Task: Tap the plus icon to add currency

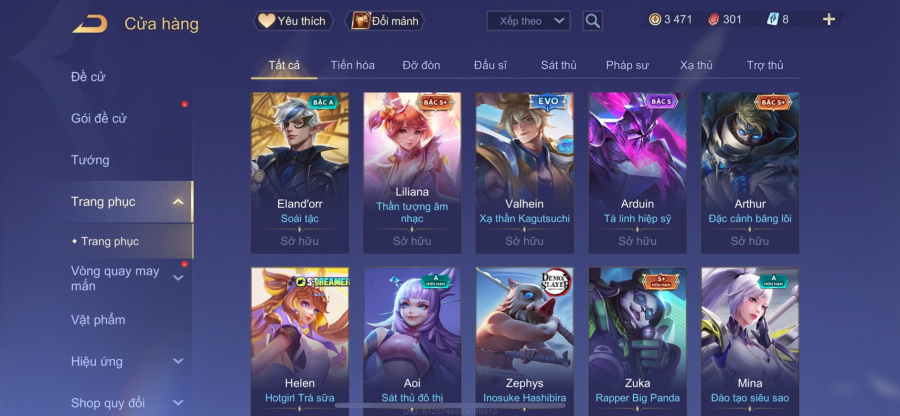Action: 829,20
